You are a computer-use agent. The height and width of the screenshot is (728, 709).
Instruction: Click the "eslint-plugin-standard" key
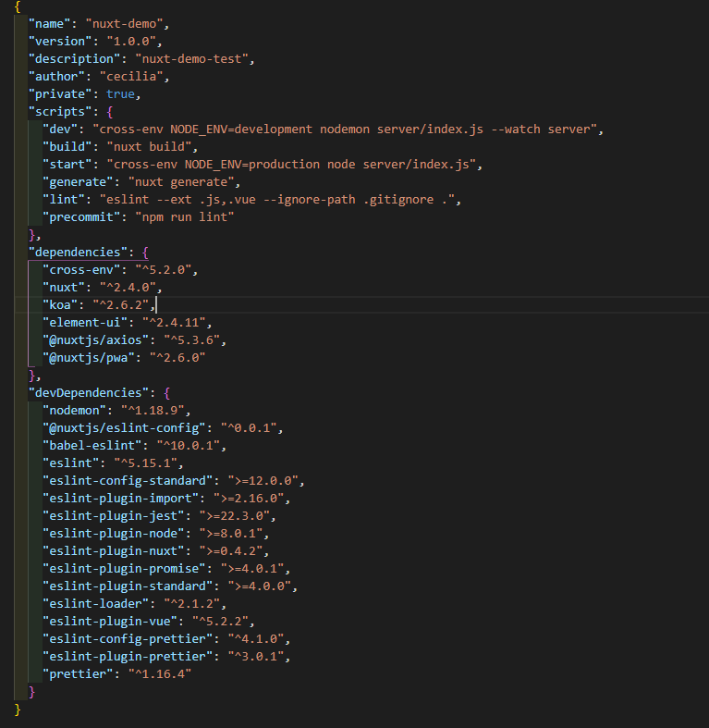[x=128, y=586]
